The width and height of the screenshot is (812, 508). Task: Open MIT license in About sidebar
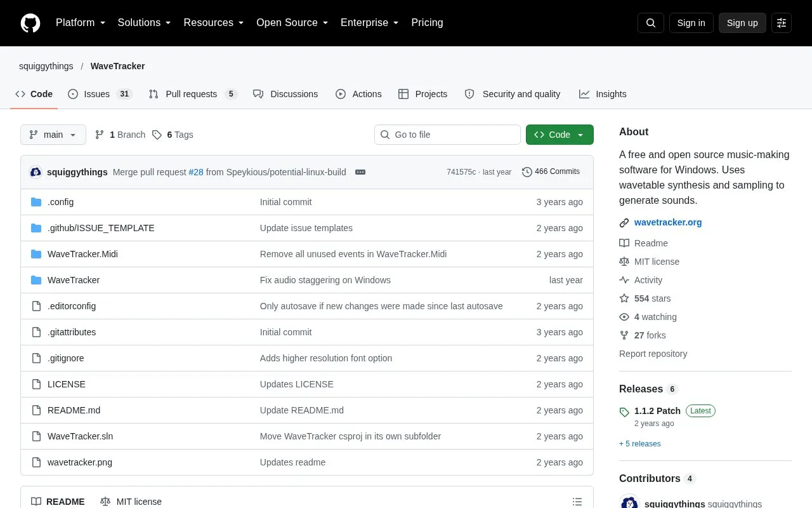pyautogui.click(x=649, y=262)
